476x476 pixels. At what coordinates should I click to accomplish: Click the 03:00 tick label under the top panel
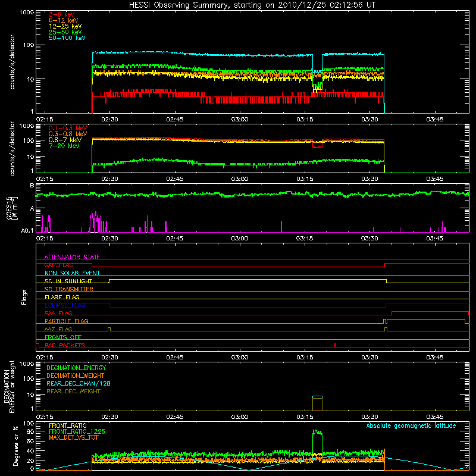[x=240, y=120]
